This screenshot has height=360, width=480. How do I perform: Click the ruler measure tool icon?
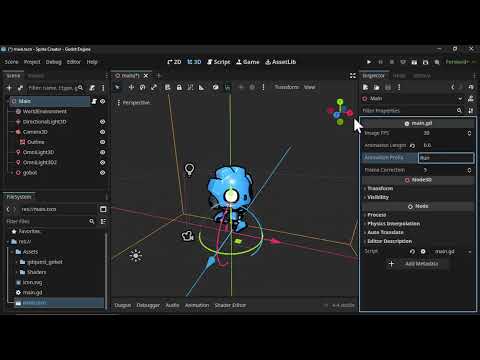(x=202, y=87)
